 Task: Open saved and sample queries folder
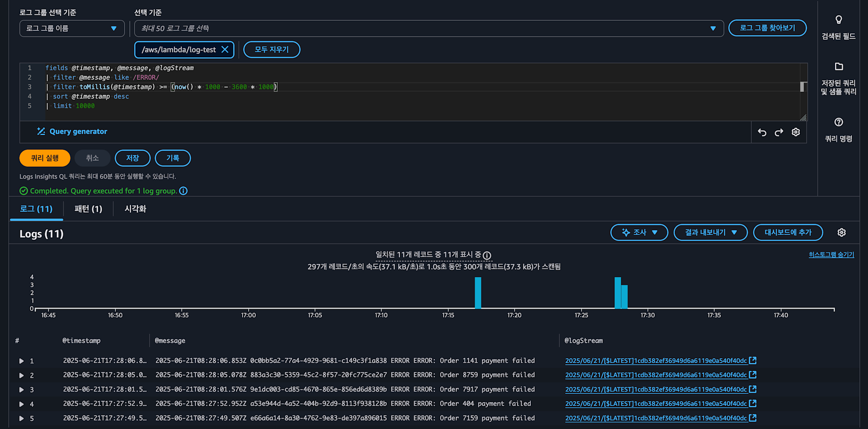click(x=838, y=66)
